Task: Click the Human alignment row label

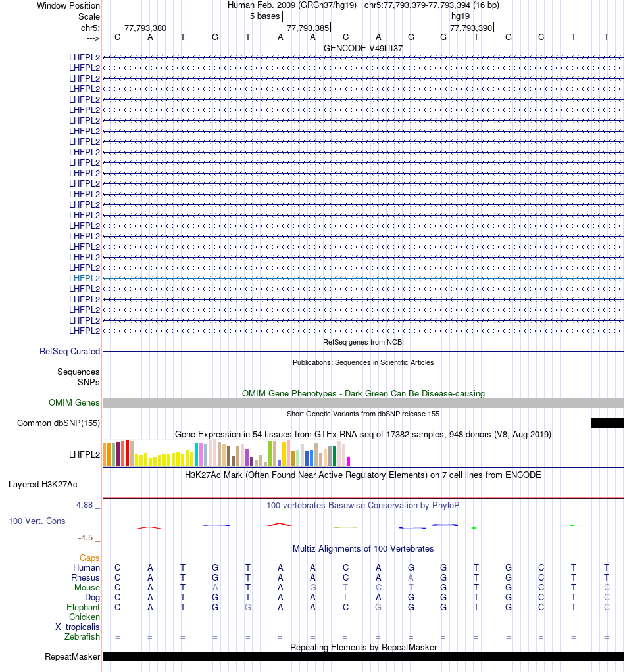Action: coord(86,568)
